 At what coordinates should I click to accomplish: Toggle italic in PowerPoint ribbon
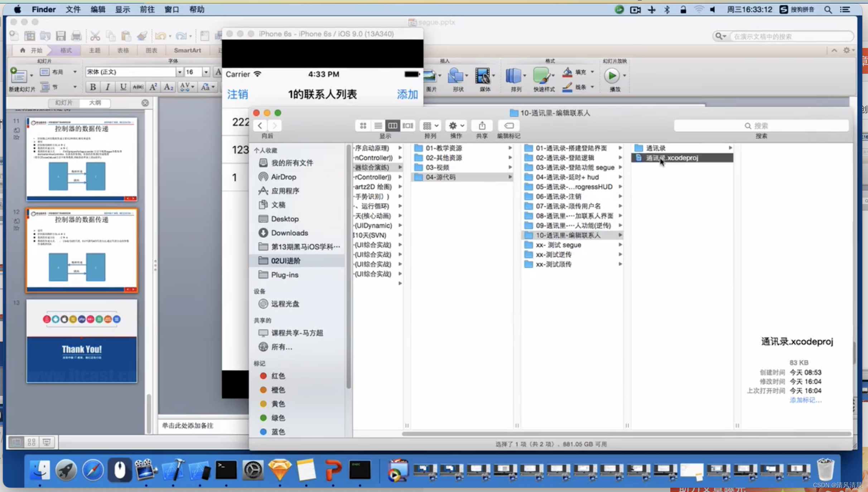click(x=107, y=87)
